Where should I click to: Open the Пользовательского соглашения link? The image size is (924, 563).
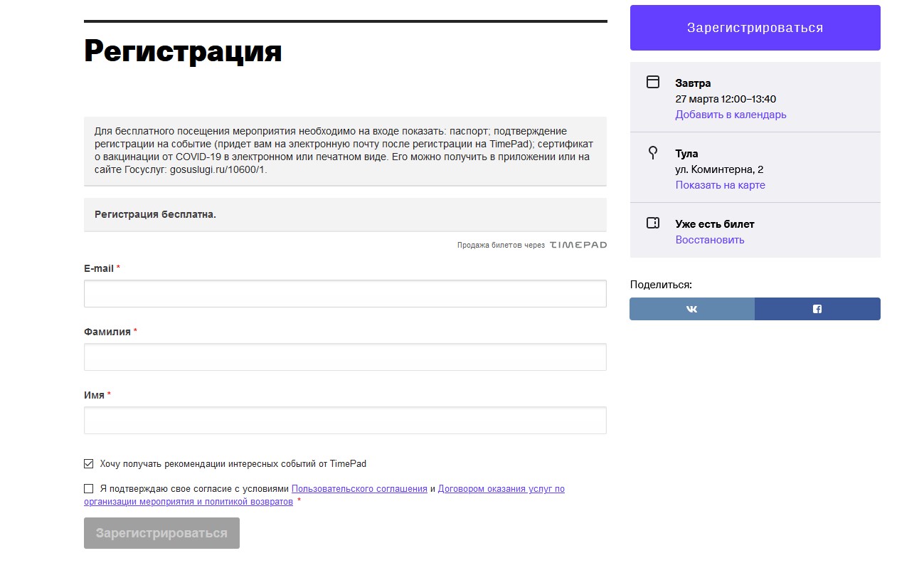click(359, 489)
